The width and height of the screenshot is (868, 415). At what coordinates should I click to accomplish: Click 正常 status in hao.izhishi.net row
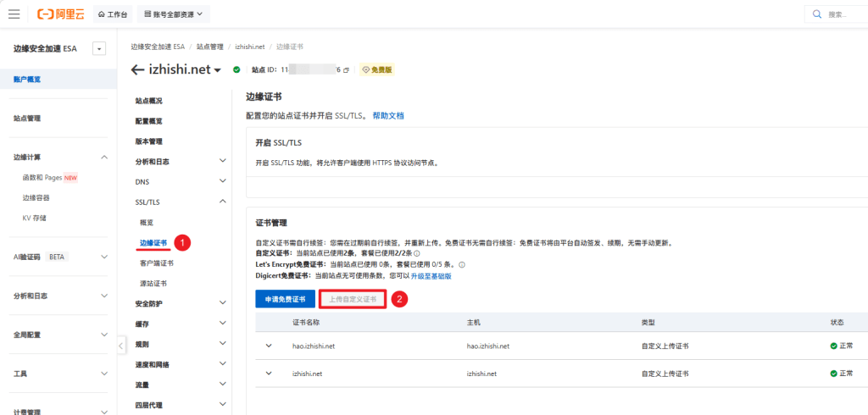coord(842,346)
